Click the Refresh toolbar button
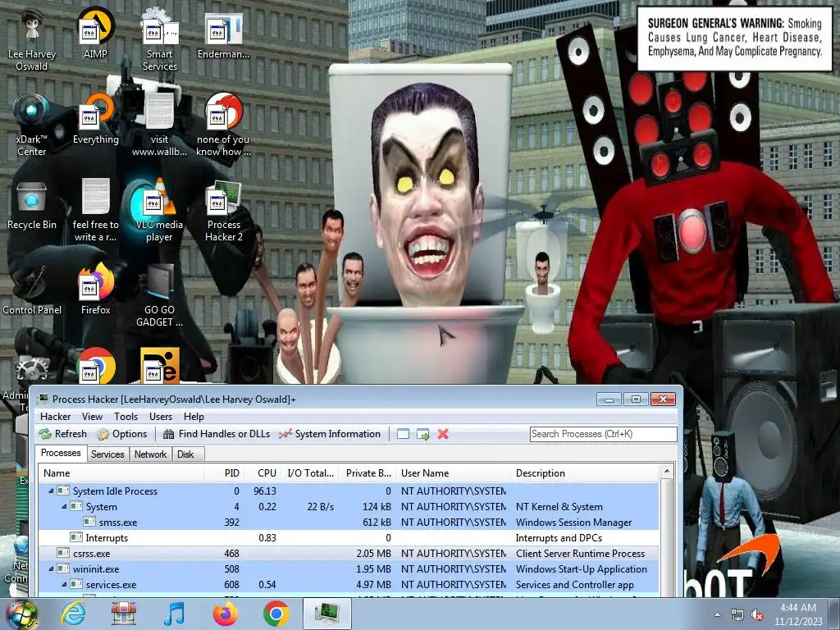Image resolution: width=840 pixels, height=630 pixels. click(63, 434)
